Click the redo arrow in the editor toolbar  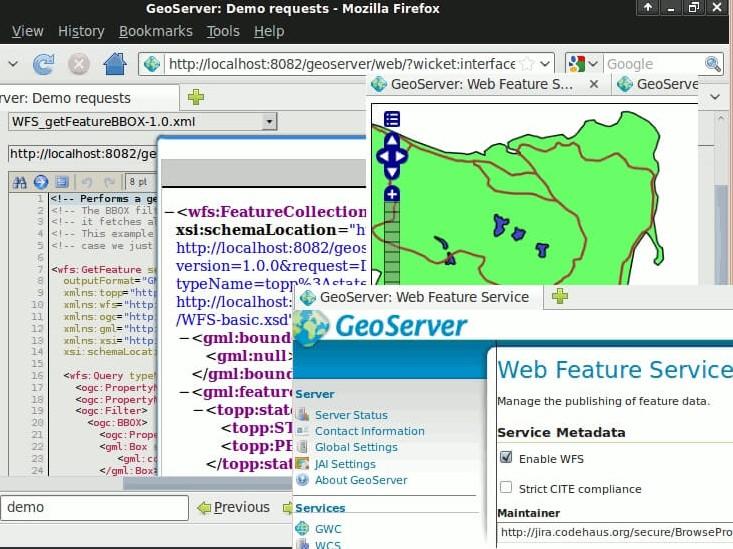(x=109, y=182)
